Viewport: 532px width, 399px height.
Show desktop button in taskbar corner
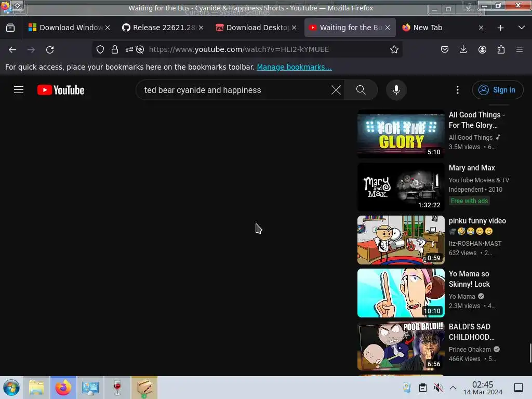518,388
